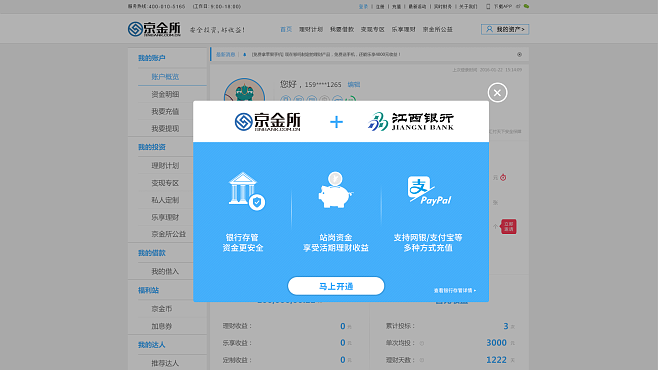This screenshot has width=658, height=370.
Task: Close the bank custody popup with the X
Action: click(497, 93)
